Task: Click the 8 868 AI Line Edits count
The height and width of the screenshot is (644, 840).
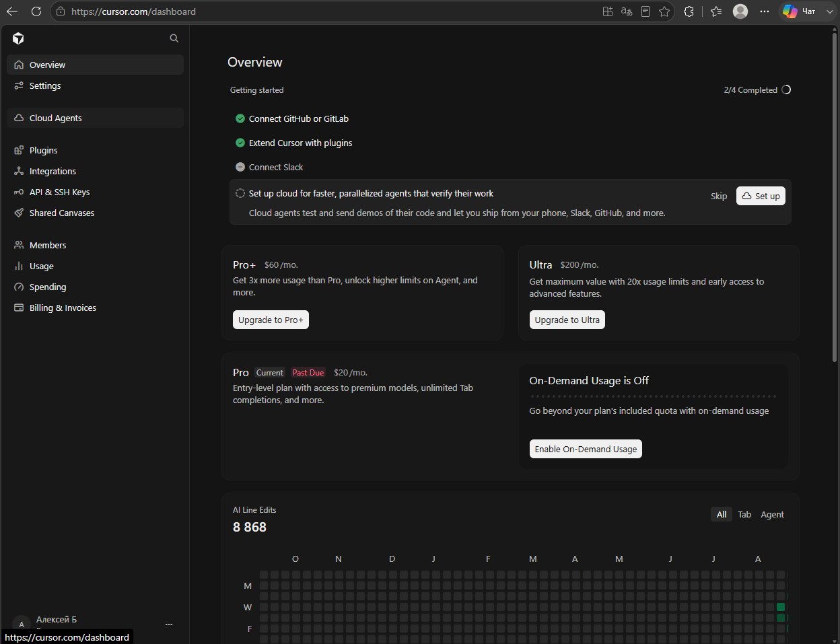Action: coord(250,527)
